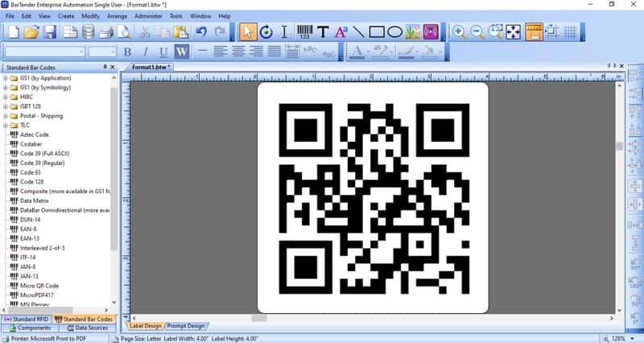The width and height of the screenshot is (644, 343).
Task: Click the Save diskette icon
Action: coord(50,32)
